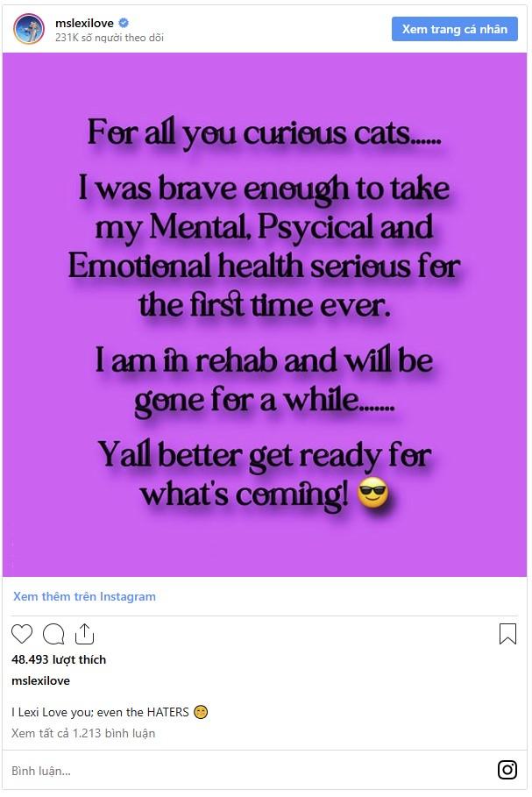Screen dimensions: 532x797
Task: Click 'For all you curious cats' headline in image
Action: point(264,133)
